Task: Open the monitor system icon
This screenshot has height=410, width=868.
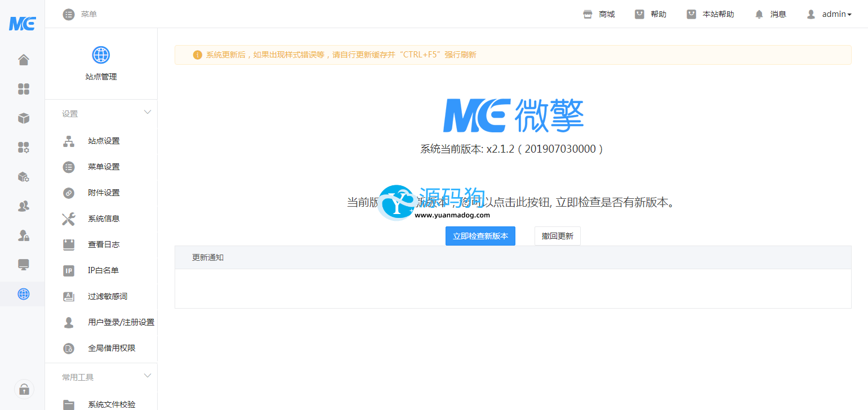Action: click(23, 265)
